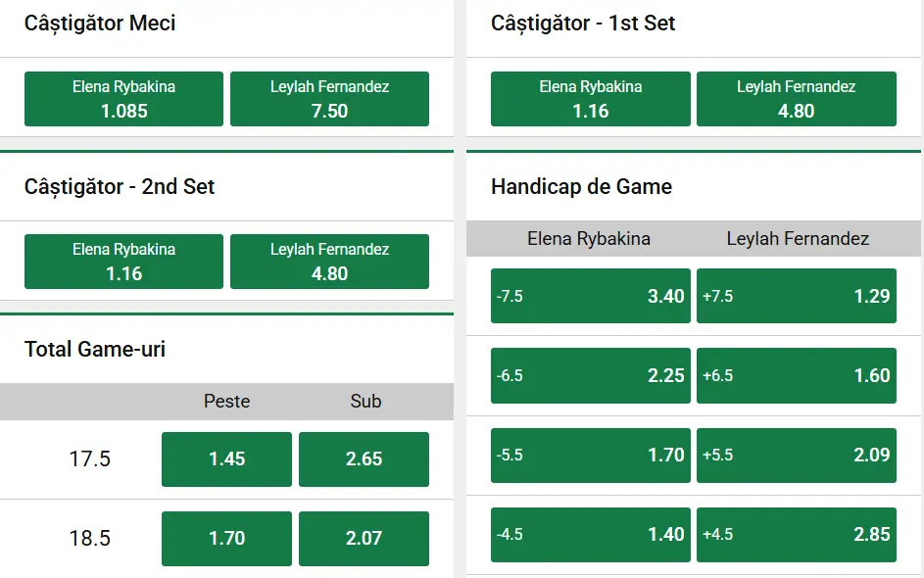Select Sub 18.5 games at 2.07
Screen dimensions: 924x578
[x=364, y=538]
